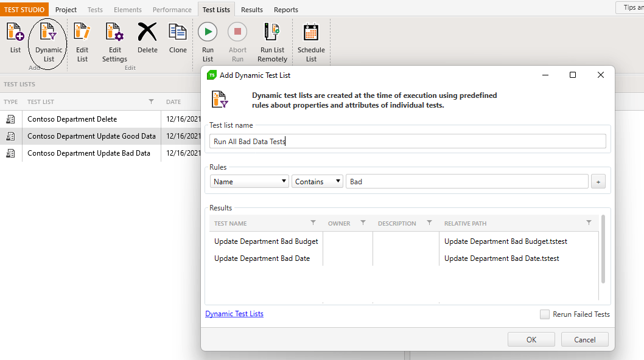
Task: Click the dynamic list icon in dialog header
Action: 220,99
